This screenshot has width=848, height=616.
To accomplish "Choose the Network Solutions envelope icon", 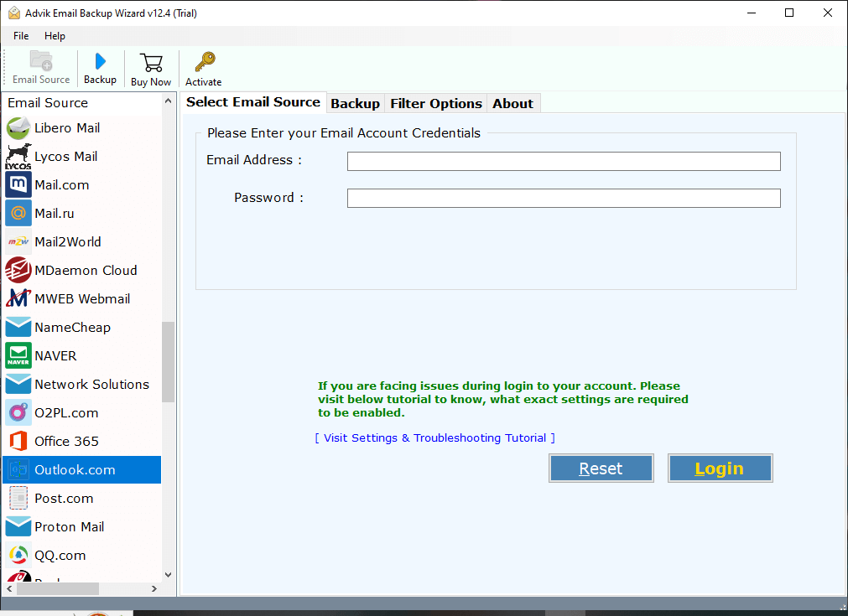I will click(18, 384).
